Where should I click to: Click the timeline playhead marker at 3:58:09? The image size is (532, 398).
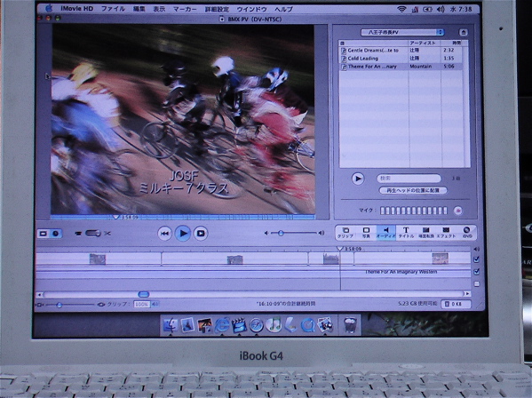tap(339, 249)
